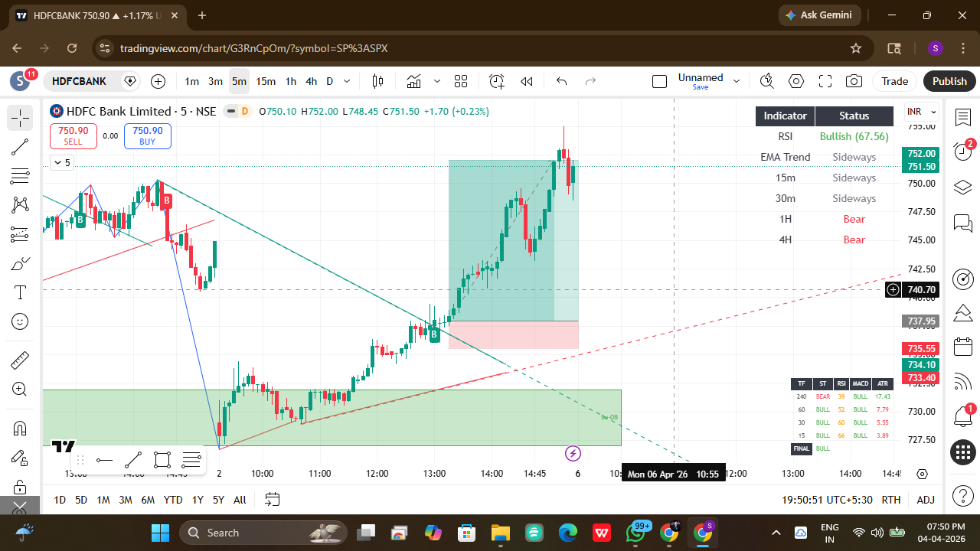Open the object tree layers panel
Viewport: 980px width, 551px height.
click(962, 187)
